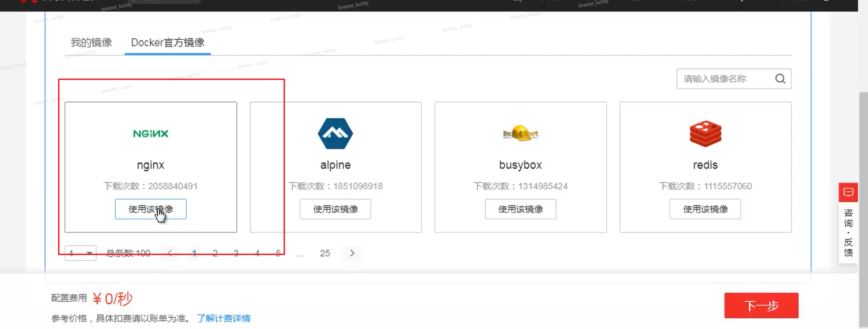Click the 配置费用 label
Image resolution: width=868 pixels, height=329 pixels.
click(69, 298)
